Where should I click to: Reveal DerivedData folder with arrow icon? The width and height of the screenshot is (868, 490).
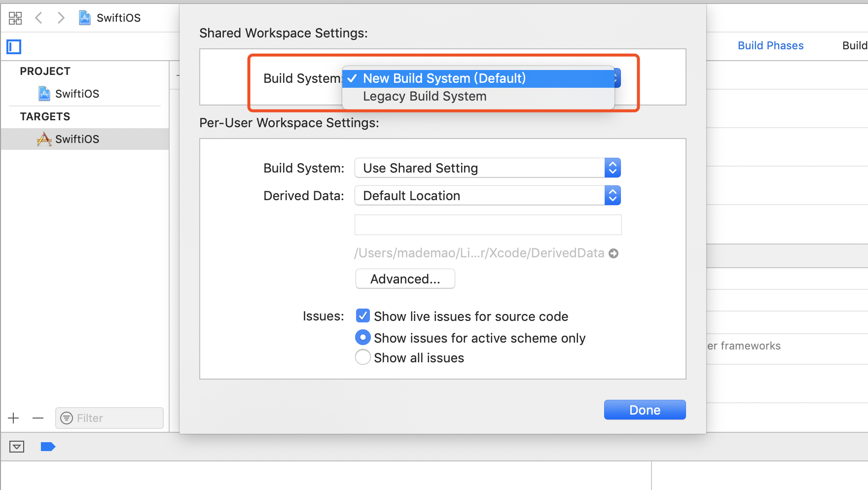coord(614,253)
